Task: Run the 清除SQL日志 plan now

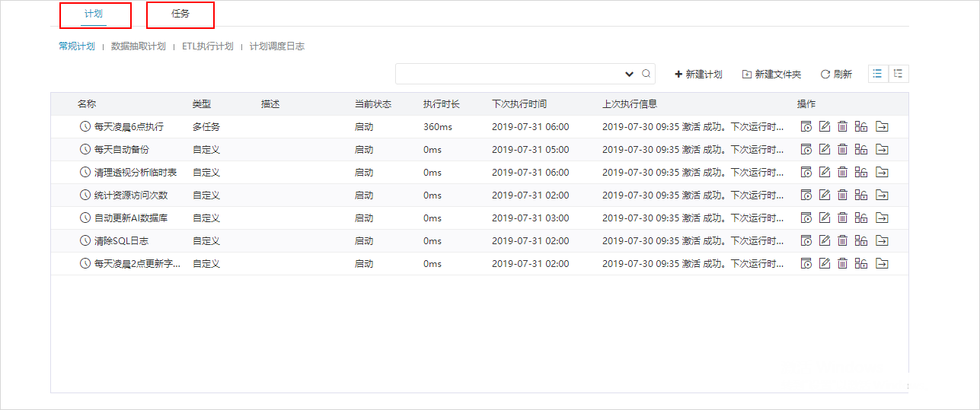Action: [x=806, y=241]
